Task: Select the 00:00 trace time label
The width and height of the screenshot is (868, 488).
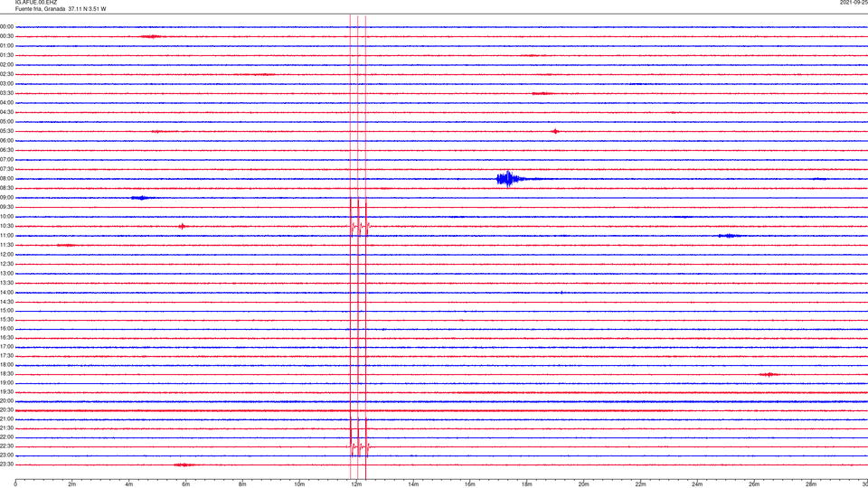Action: click(x=6, y=26)
